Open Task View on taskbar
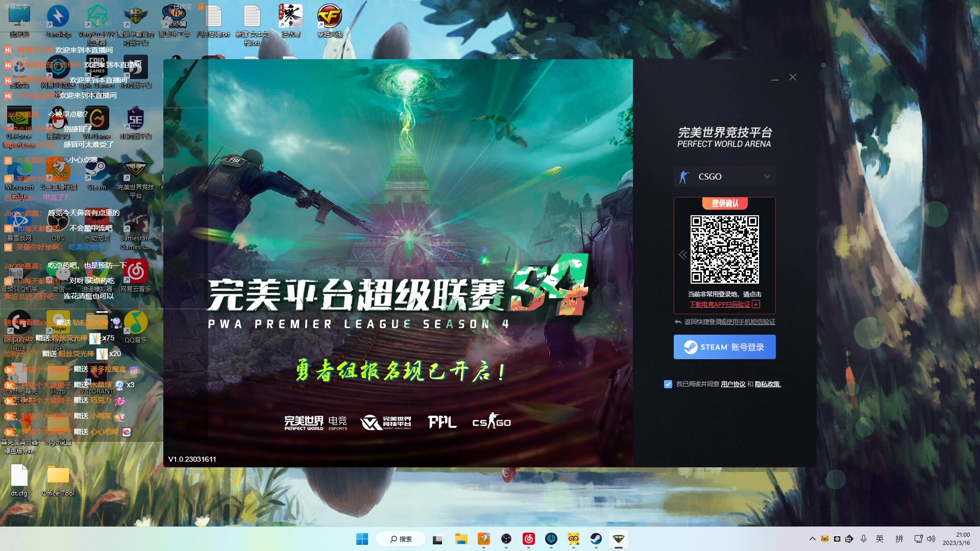Image resolution: width=980 pixels, height=551 pixels. 438,539
